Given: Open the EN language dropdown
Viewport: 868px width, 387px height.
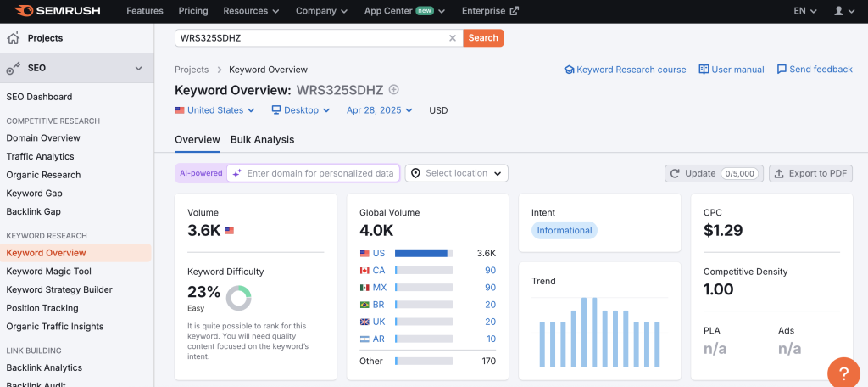Looking at the screenshot, I should pos(805,11).
